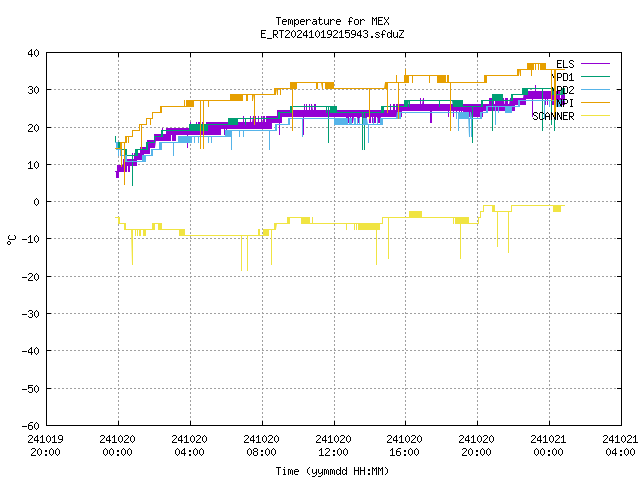Click the y-axis tick label -40

pos(31,351)
